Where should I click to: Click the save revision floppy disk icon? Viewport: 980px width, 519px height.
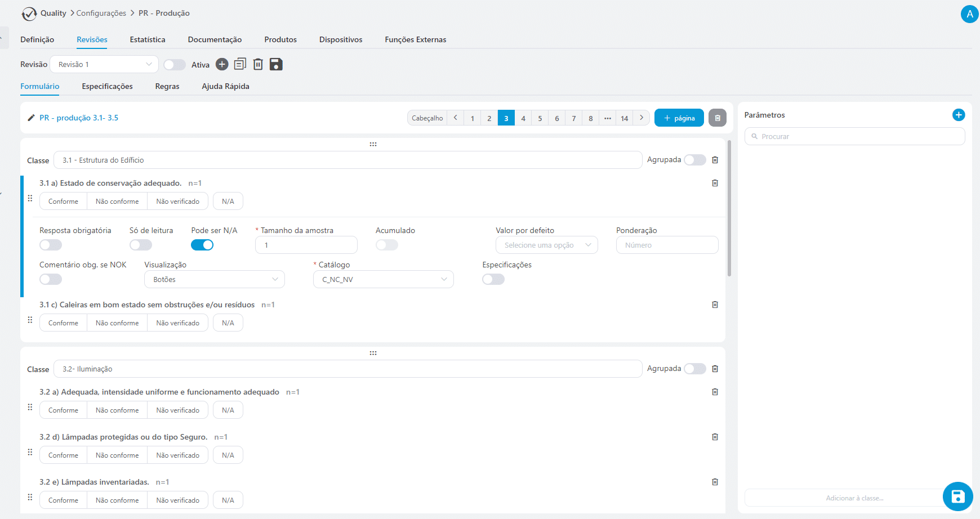click(x=276, y=64)
